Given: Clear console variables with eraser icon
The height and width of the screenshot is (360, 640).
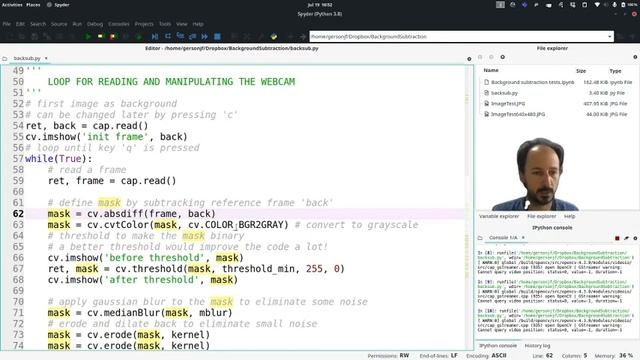Looking at the screenshot, I should point(627,238).
